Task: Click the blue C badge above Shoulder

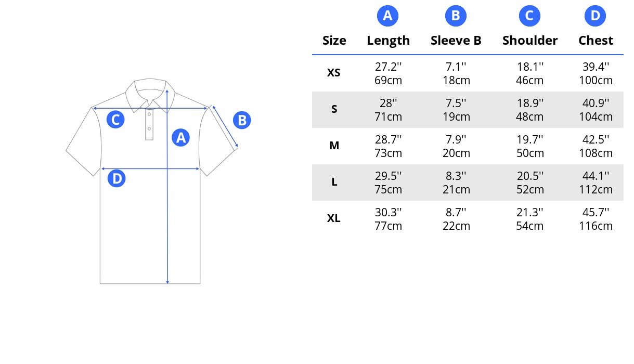Action: (x=529, y=16)
